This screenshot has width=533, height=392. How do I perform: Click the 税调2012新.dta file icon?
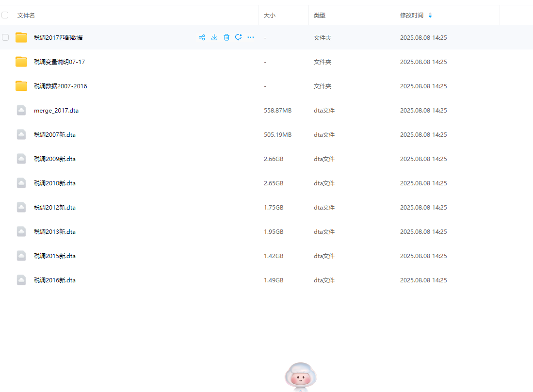21,207
